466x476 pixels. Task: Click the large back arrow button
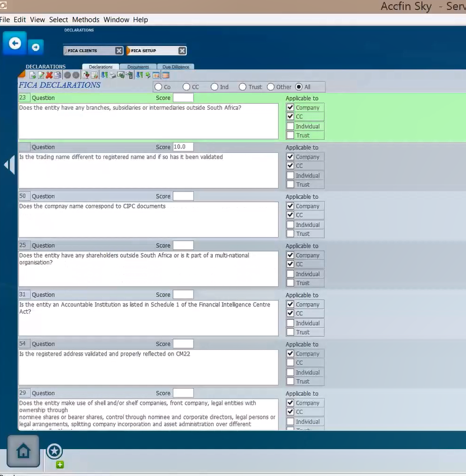pos(15,44)
